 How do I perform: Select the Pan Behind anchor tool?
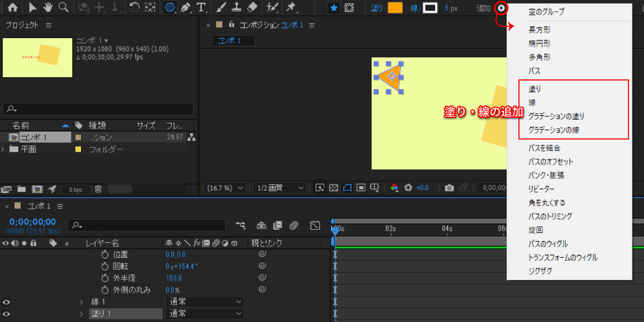click(x=151, y=8)
